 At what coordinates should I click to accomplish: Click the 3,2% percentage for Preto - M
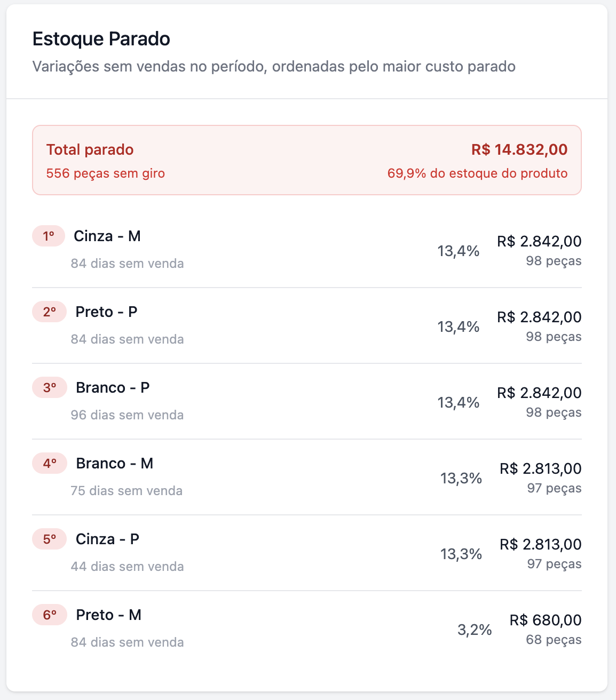[475, 630]
